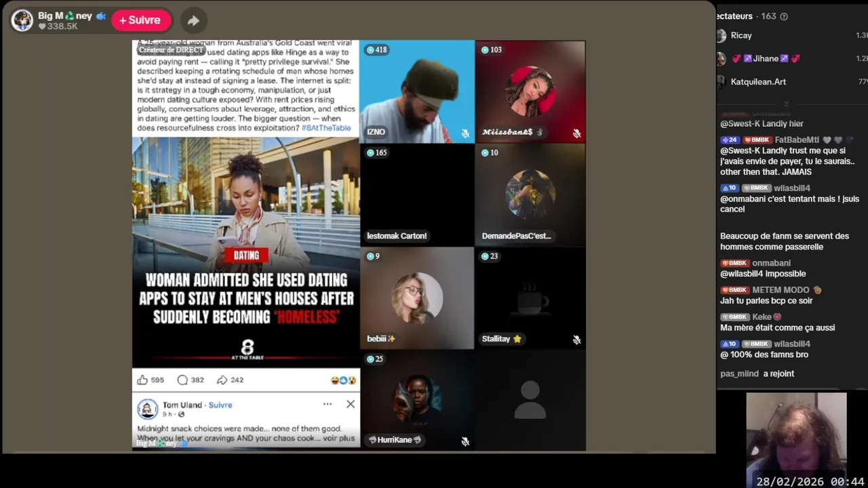Select DemandePasC'est guest avatar

pos(530,195)
